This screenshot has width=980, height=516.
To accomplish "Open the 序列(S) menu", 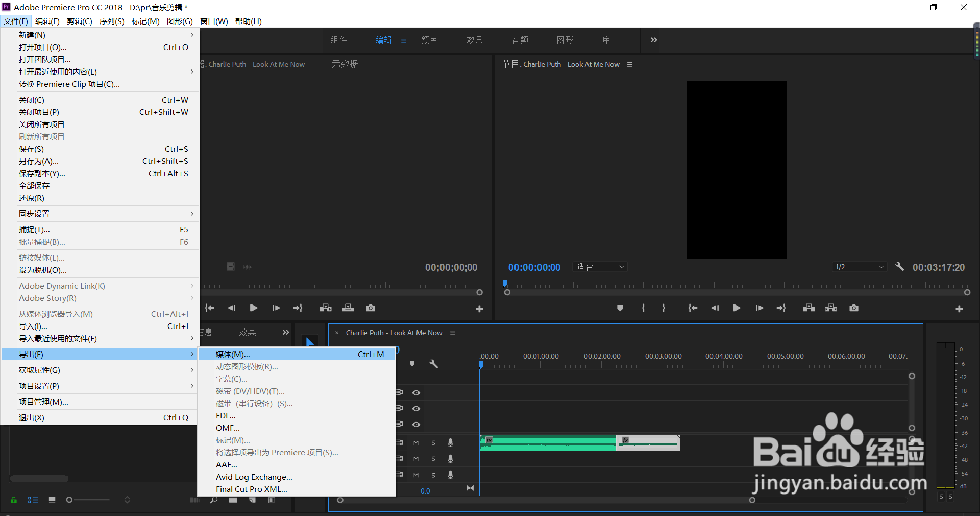I will [112, 21].
